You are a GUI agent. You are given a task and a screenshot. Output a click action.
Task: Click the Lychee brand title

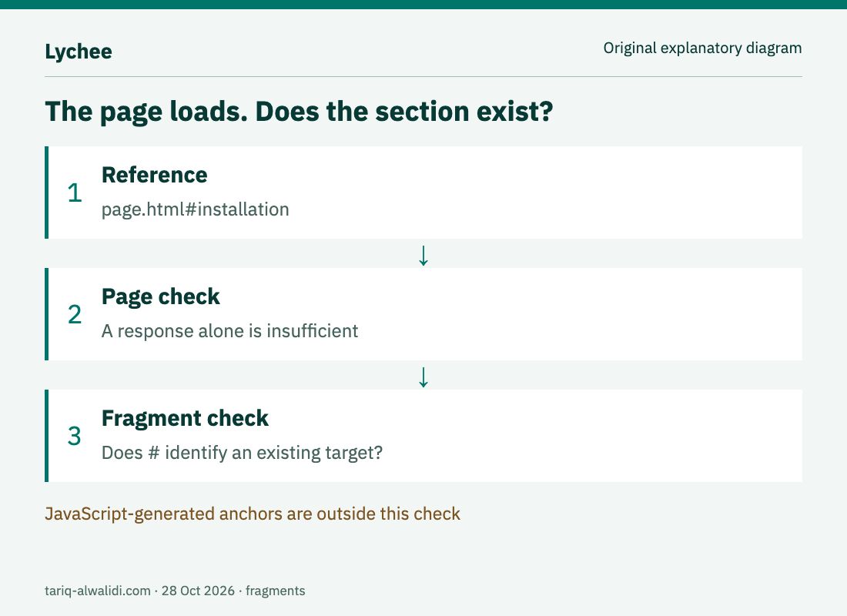point(79,52)
